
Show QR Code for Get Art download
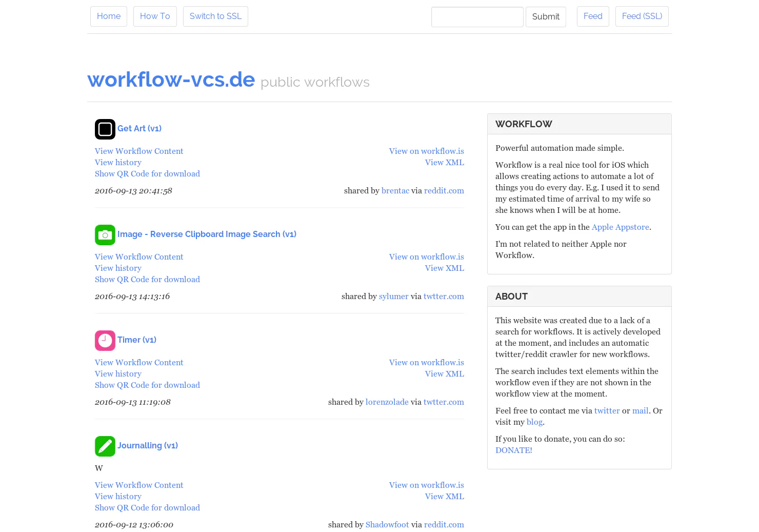click(147, 173)
